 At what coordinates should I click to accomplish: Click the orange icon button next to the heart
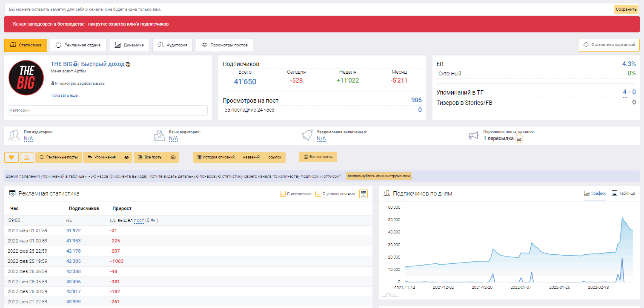(27, 157)
